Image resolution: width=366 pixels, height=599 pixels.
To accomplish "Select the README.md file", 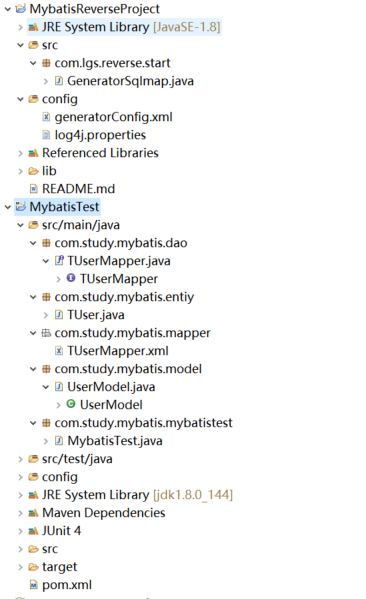I will (78, 189).
